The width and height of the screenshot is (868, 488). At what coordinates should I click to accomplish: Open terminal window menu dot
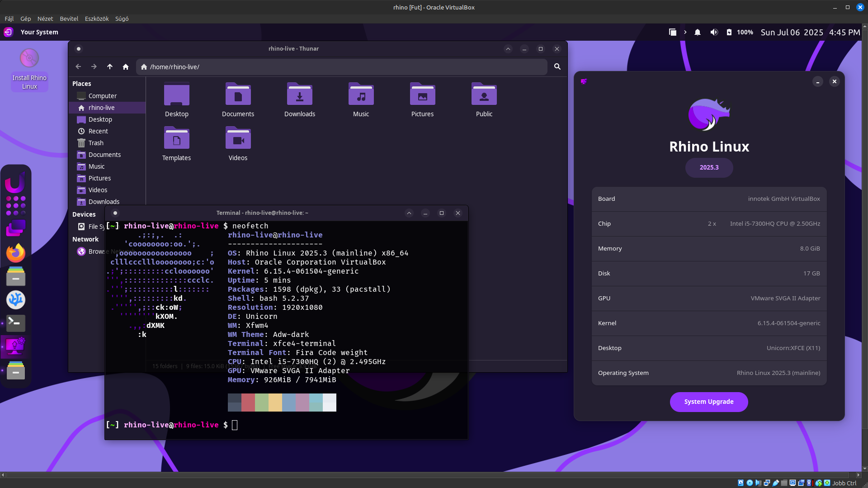[115, 213]
